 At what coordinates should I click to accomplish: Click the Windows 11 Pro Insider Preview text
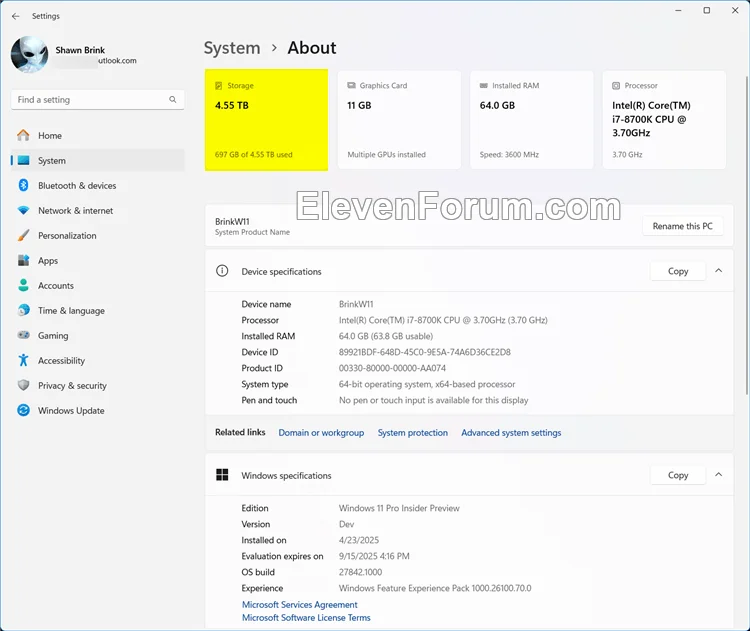pyautogui.click(x=399, y=509)
